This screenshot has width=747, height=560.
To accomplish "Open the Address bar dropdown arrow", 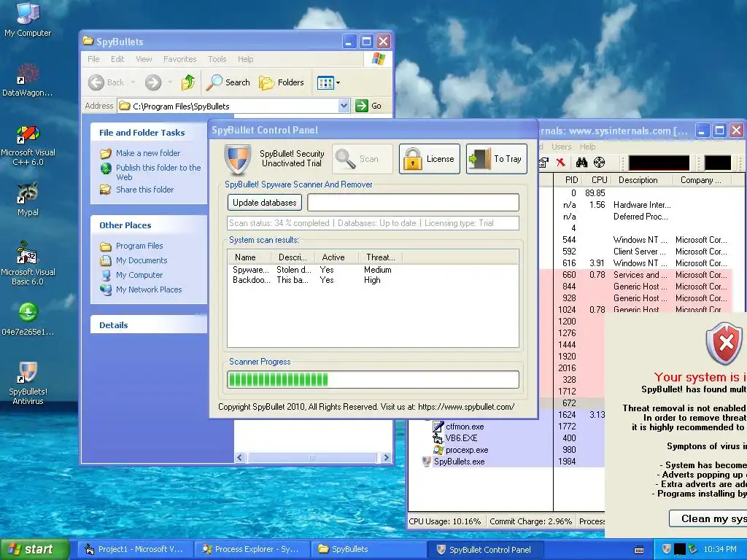I will [x=344, y=106].
